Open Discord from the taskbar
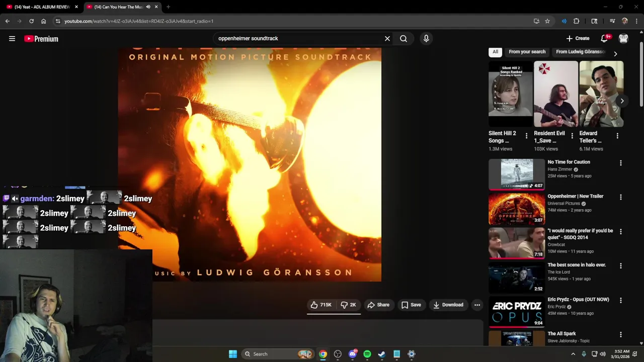The height and width of the screenshot is (362, 644). [x=353, y=354]
